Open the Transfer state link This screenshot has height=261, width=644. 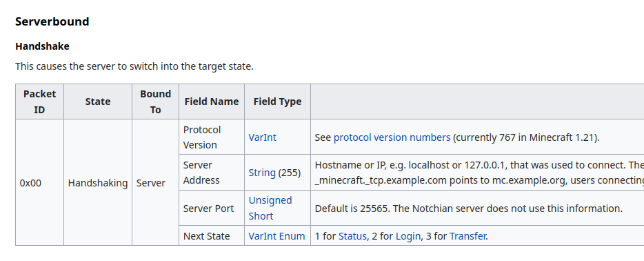point(467,236)
